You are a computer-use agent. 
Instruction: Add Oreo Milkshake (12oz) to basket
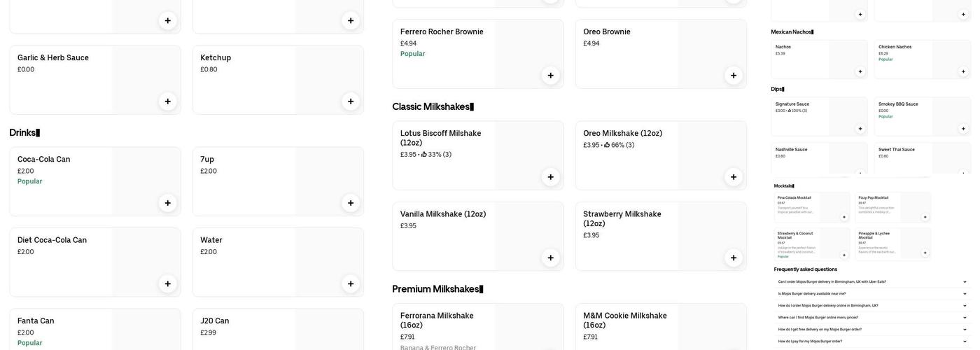[x=734, y=177]
